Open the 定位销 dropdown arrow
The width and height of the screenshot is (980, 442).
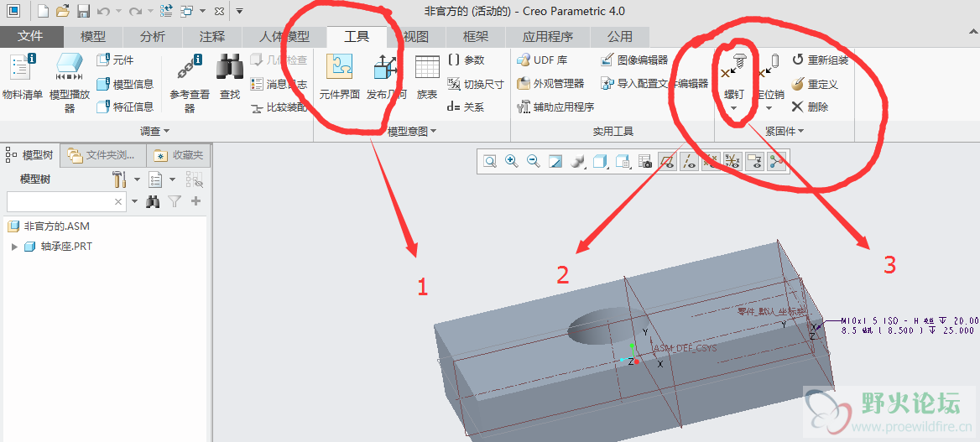click(x=770, y=108)
